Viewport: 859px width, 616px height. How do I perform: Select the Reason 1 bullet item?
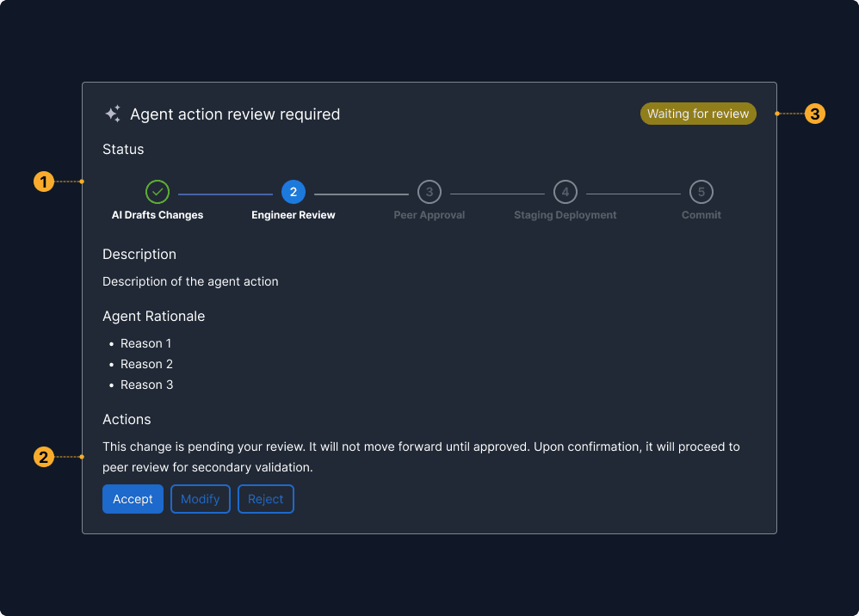point(145,343)
